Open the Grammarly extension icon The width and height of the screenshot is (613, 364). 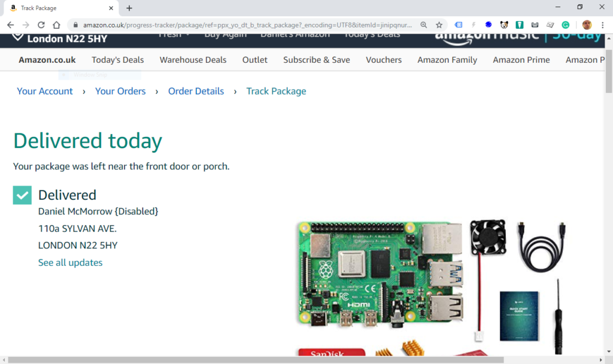(x=565, y=25)
